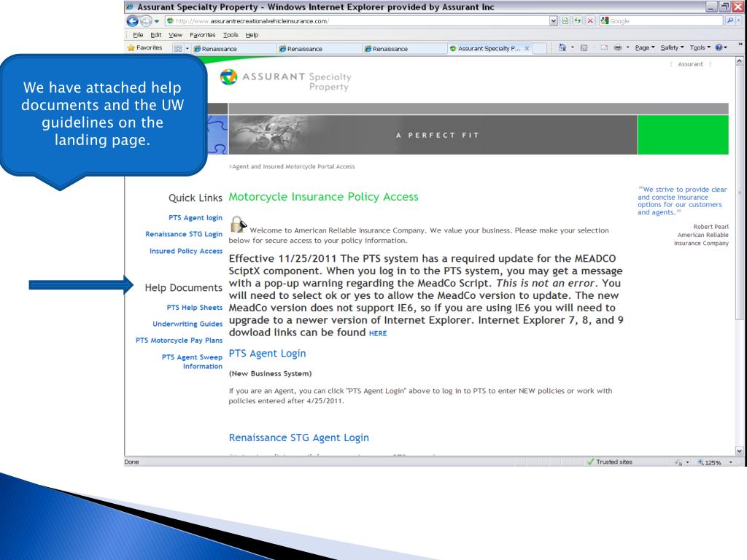This screenshot has height=560, width=747.
Task: Click the Google search box
Action: tap(661, 21)
